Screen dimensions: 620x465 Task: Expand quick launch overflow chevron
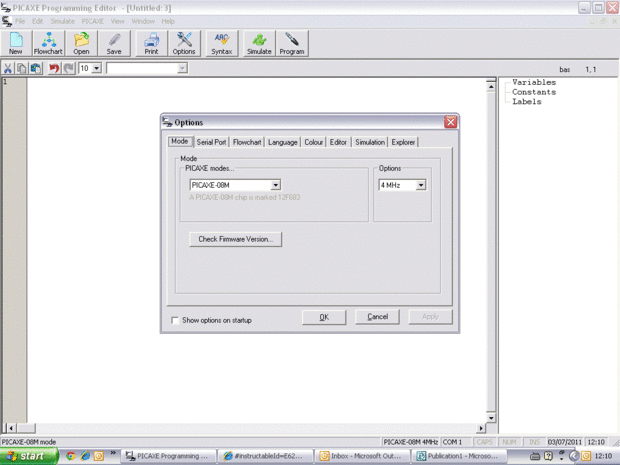click(x=113, y=452)
